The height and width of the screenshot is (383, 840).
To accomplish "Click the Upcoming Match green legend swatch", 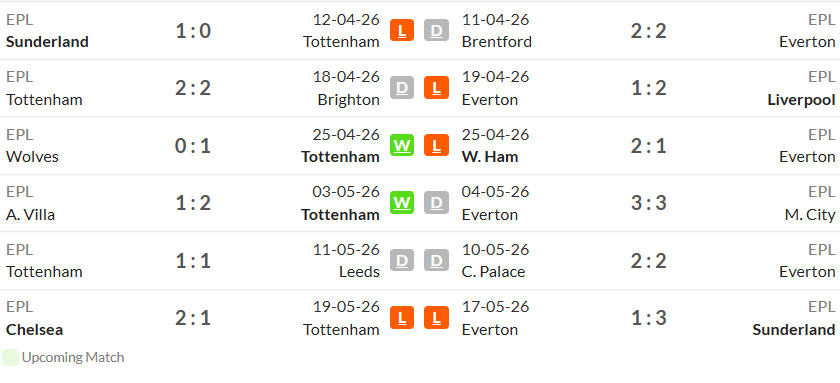I will [10, 357].
